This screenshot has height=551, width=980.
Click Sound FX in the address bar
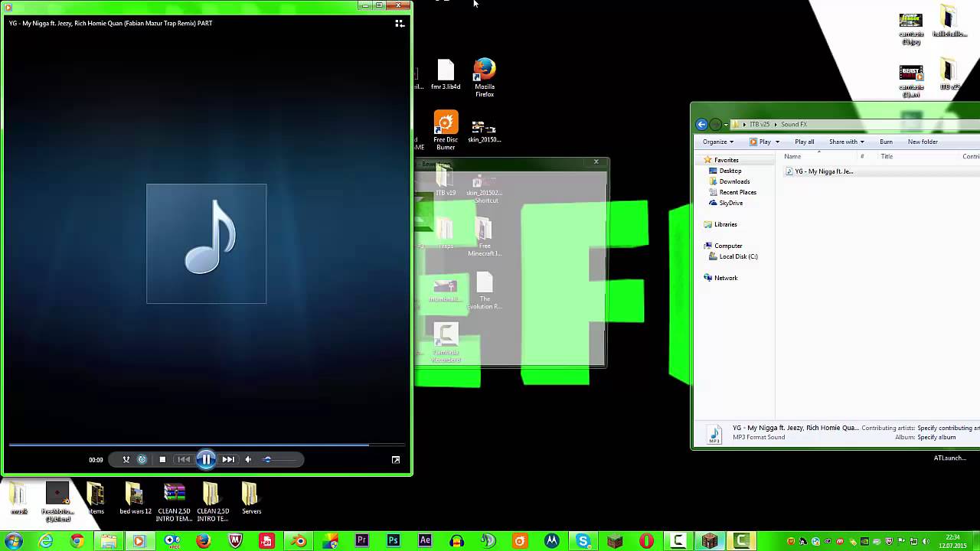click(x=794, y=124)
